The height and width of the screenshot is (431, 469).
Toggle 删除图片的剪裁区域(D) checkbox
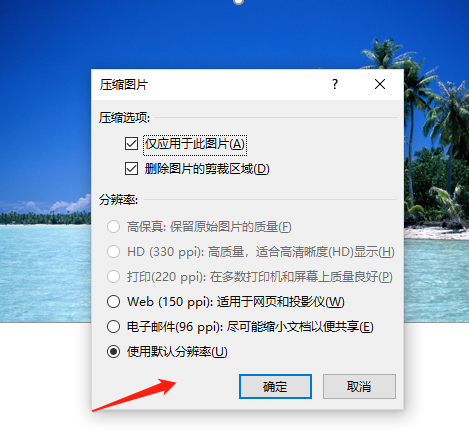tap(131, 169)
